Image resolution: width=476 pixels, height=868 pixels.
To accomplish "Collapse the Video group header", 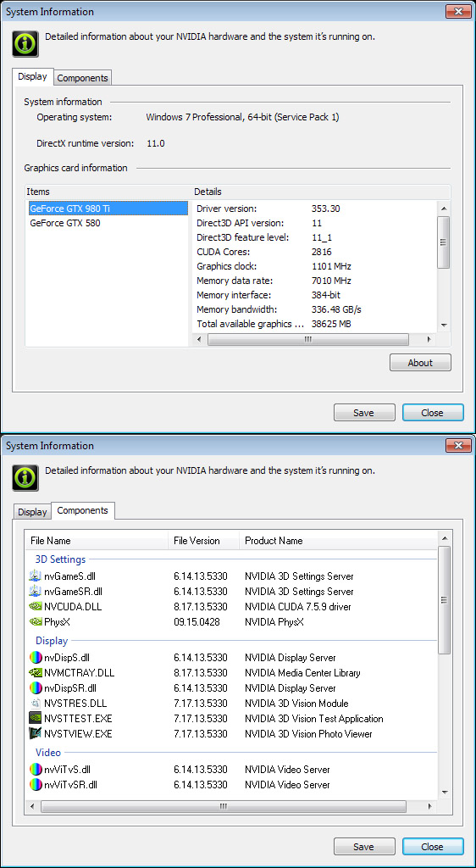I will pos(48,753).
